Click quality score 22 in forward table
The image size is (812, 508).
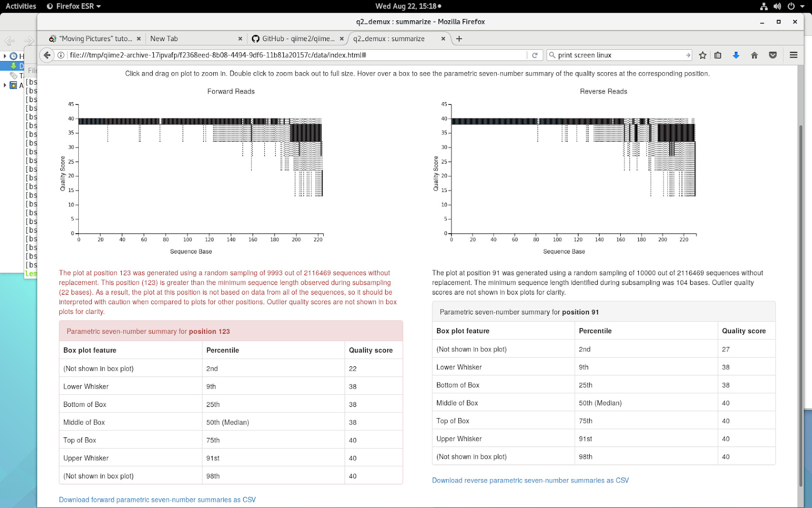(x=353, y=369)
